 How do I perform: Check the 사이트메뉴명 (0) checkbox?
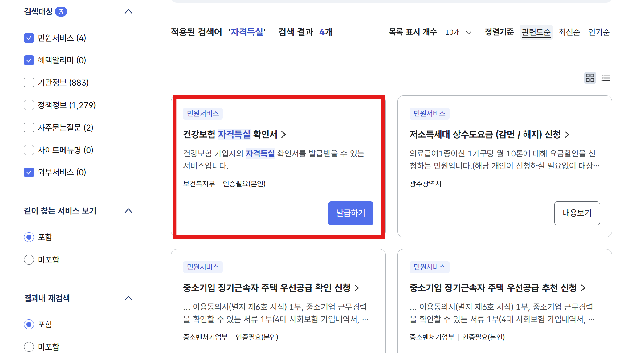[29, 150]
